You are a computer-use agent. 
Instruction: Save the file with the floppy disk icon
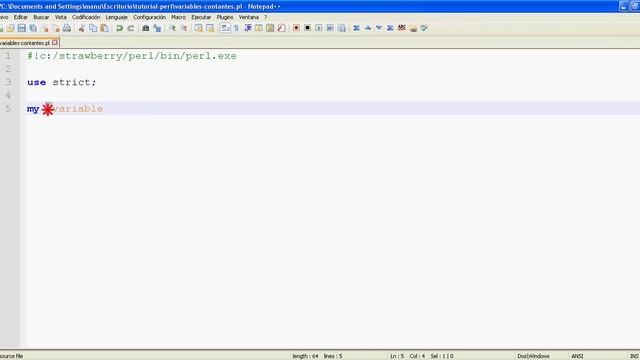point(22,28)
